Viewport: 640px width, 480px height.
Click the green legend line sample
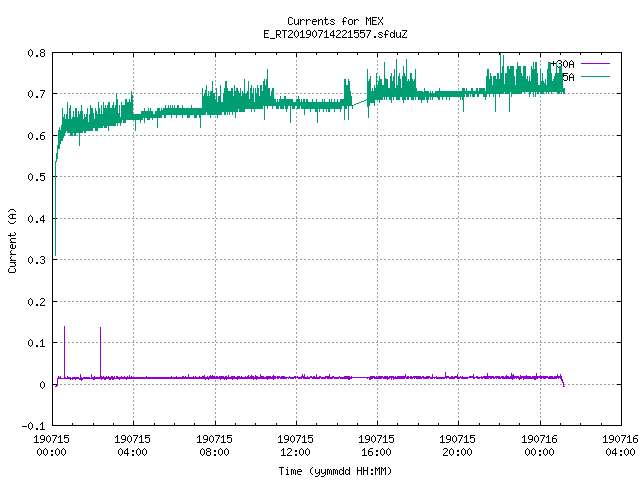click(595, 77)
